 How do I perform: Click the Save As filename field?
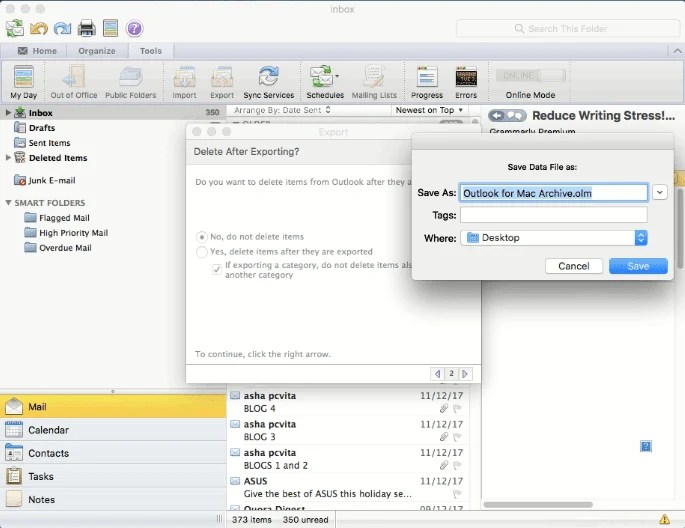tap(554, 193)
